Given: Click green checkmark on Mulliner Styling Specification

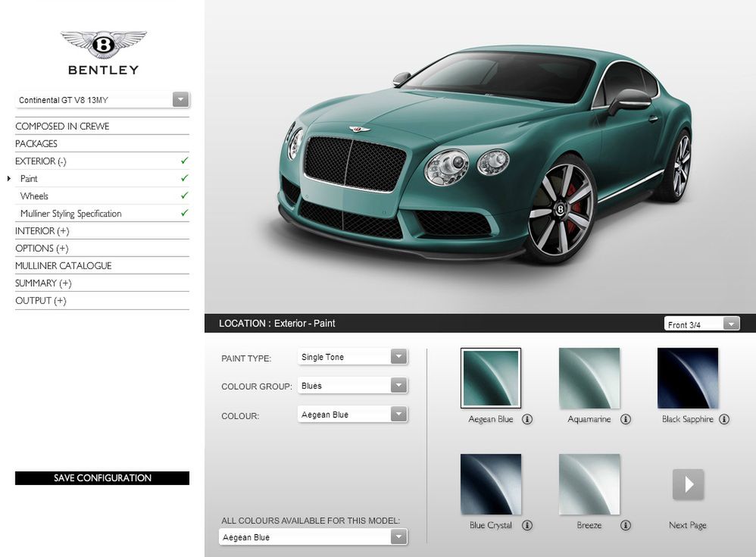Looking at the screenshot, I should tap(184, 213).
